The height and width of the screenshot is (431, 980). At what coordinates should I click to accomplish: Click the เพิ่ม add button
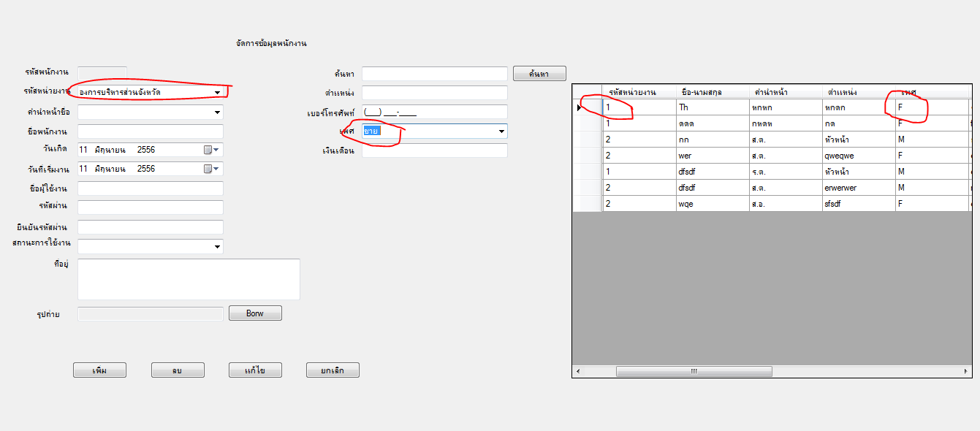(99, 370)
